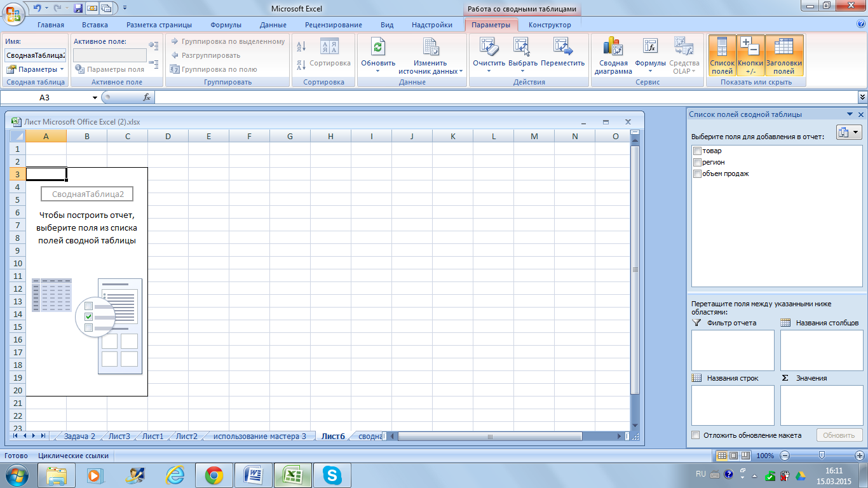Click the sort A-to-Z icon
868x488 pixels.
click(x=302, y=46)
